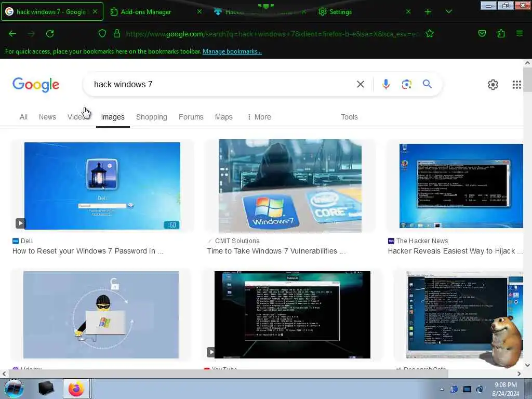Switch to the Videos results tab
The image size is (532, 399).
(79, 117)
